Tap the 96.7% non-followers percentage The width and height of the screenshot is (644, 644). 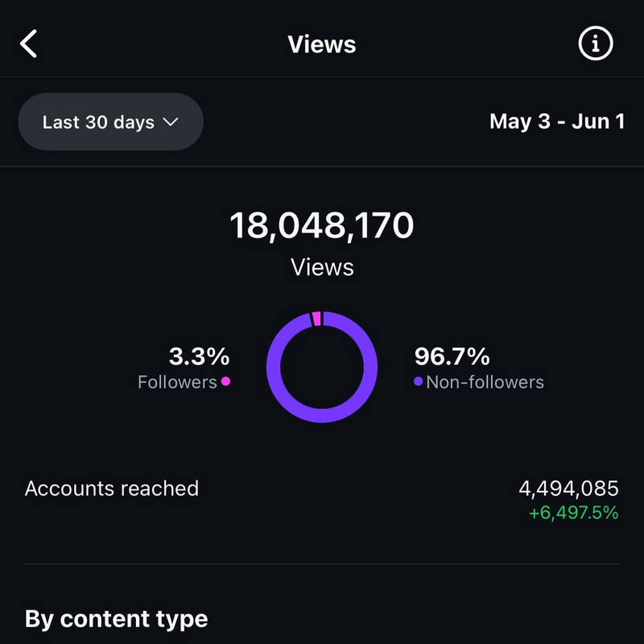click(x=452, y=356)
